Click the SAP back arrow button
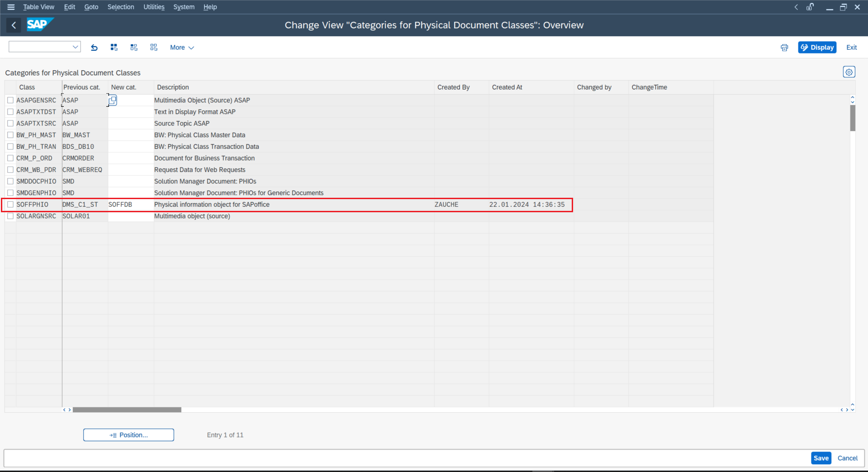 [14, 25]
